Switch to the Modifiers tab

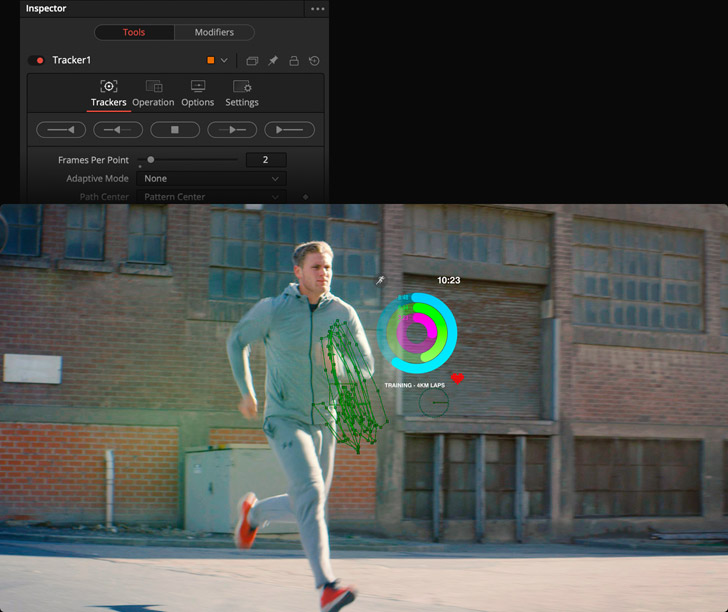click(214, 33)
